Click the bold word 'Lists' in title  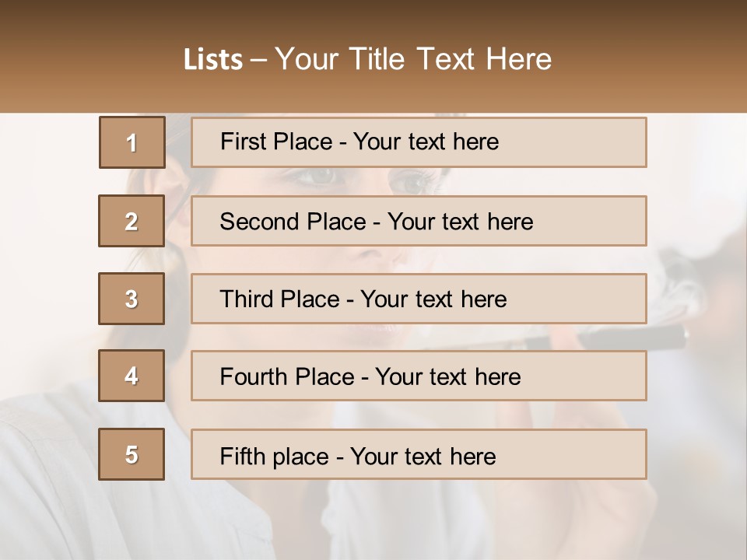click(213, 59)
